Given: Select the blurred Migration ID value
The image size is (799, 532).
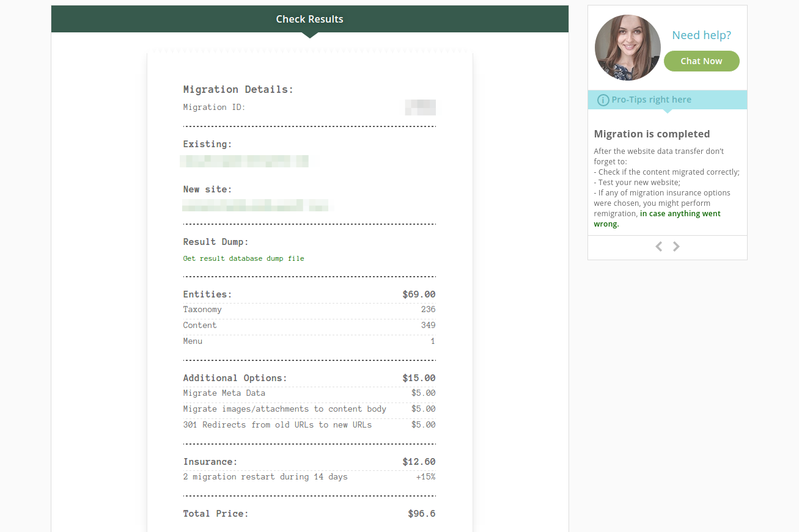Looking at the screenshot, I should pos(420,107).
